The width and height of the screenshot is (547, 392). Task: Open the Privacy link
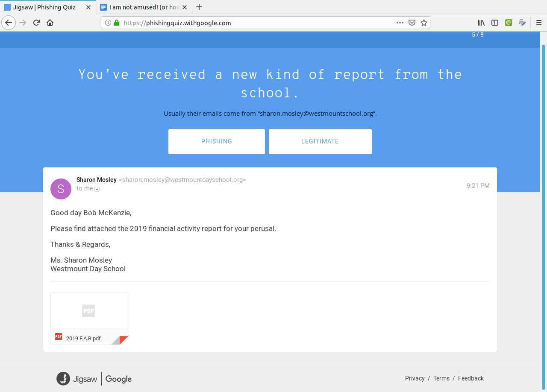click(415, 378)
